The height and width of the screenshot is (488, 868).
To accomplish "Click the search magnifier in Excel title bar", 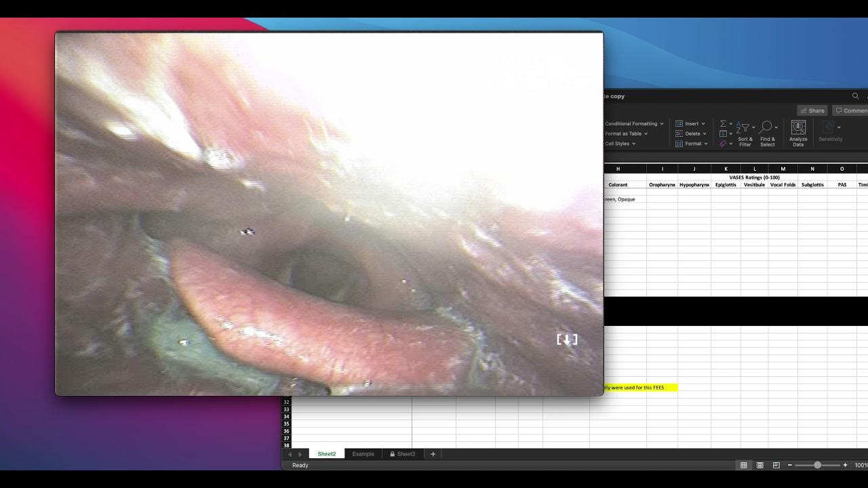I will [856, 96].
